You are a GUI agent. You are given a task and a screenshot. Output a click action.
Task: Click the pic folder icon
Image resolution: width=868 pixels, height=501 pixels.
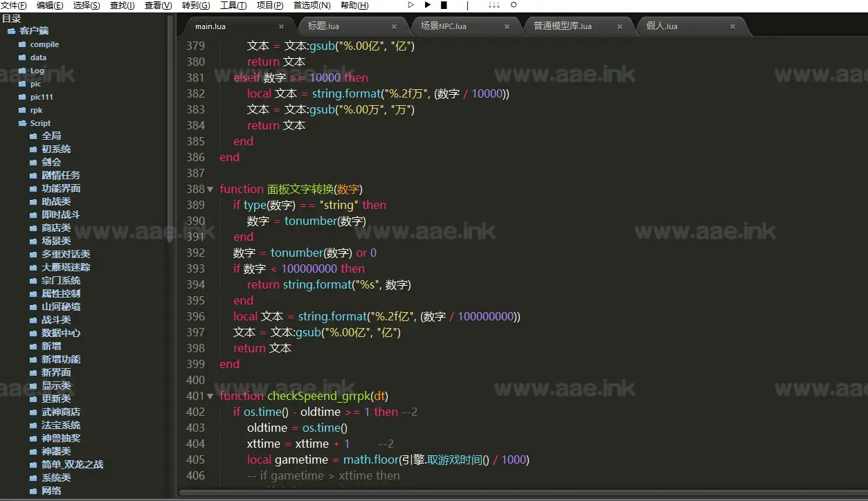coord(22,84)
